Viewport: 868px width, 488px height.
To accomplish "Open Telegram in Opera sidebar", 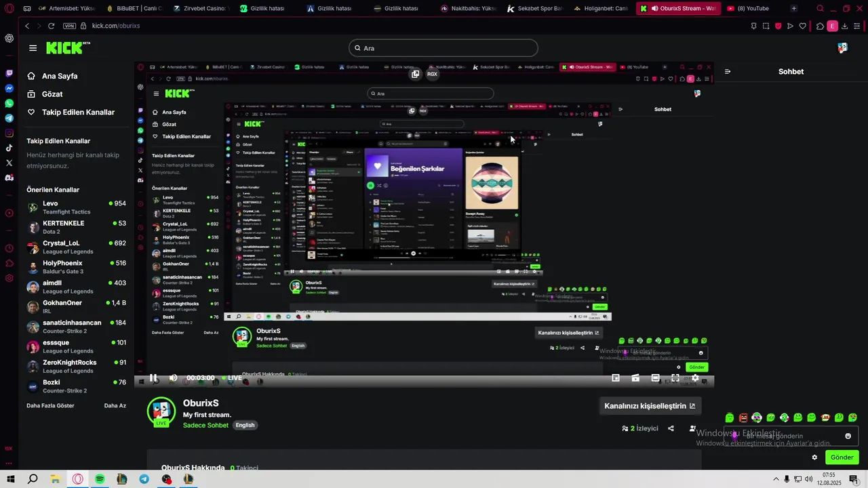I will click(9, 118).
